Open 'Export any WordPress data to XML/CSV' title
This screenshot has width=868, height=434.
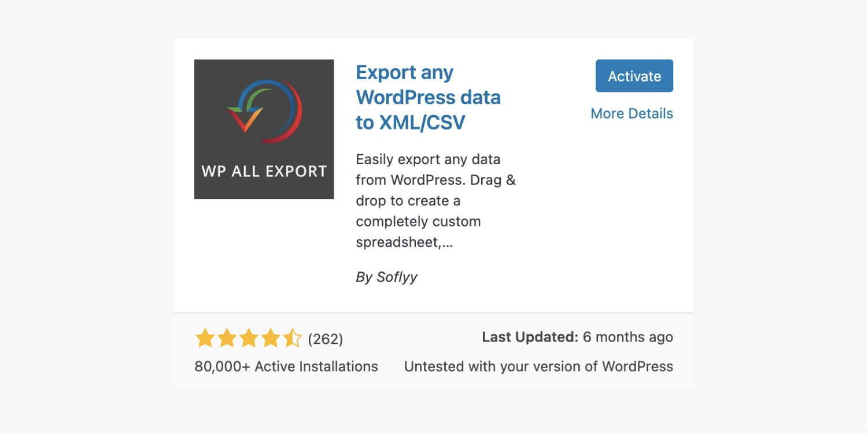click(x=428, y=97)
